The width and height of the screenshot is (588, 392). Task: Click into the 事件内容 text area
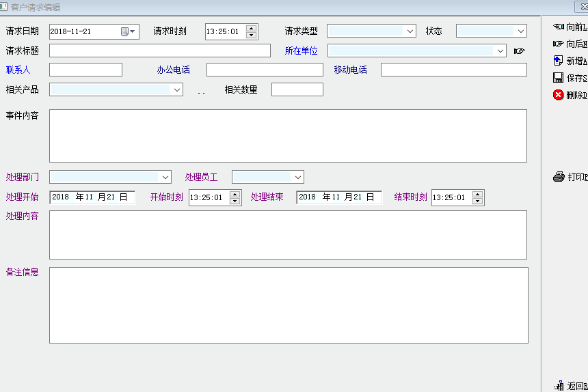click(x=288, y=135)
